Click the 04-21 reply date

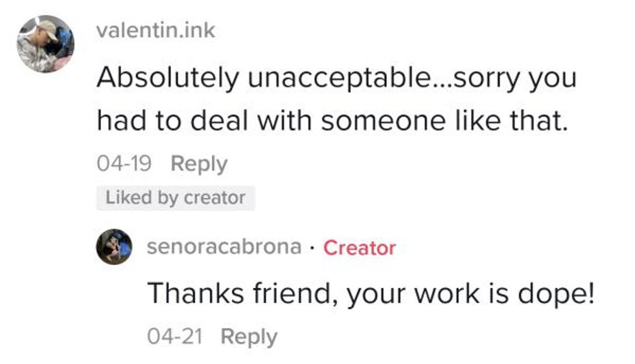(x=175, y=336)
